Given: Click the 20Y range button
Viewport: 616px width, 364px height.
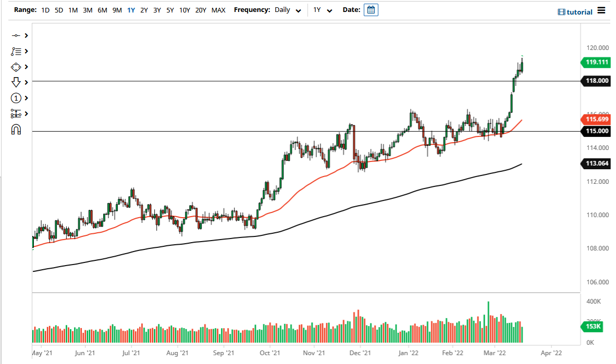Looking at the screenshot, I should [200, 9].
